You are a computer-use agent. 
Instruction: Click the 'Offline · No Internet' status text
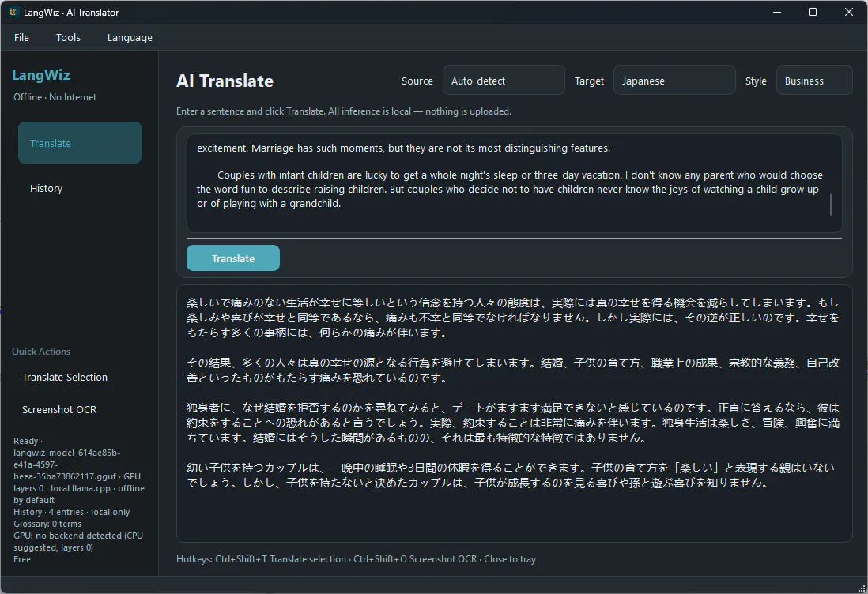click(x=55, y=97)
